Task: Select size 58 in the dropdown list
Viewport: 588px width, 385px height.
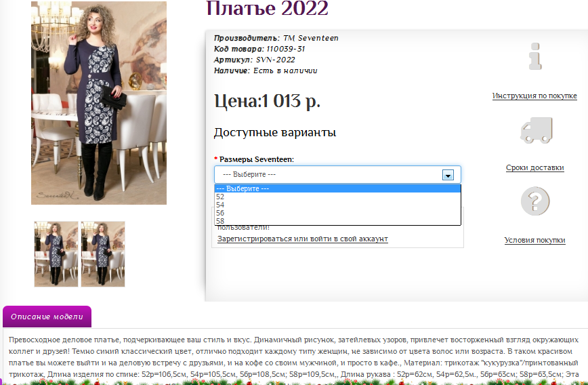Action: point(337,221)
